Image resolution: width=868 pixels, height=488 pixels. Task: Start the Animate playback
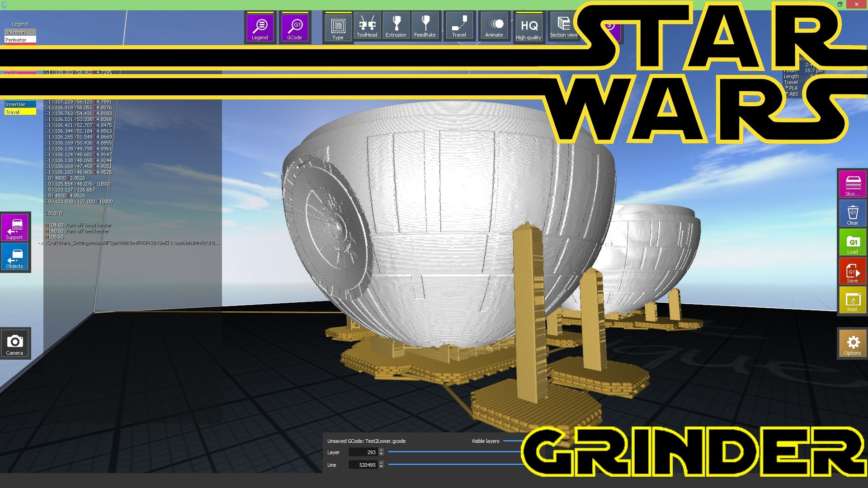(x=494, y=26)
